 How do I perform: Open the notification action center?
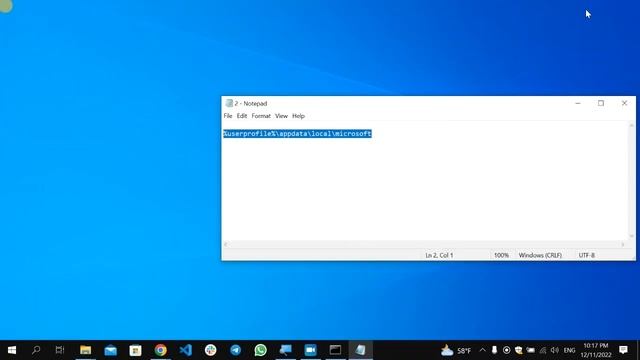click(x=623, y=350)
